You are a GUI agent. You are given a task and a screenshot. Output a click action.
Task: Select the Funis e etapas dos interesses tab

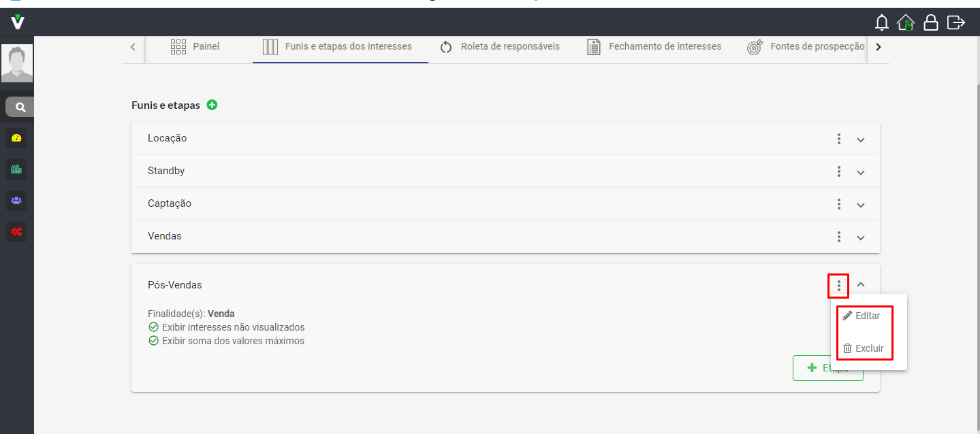[341, 47]
